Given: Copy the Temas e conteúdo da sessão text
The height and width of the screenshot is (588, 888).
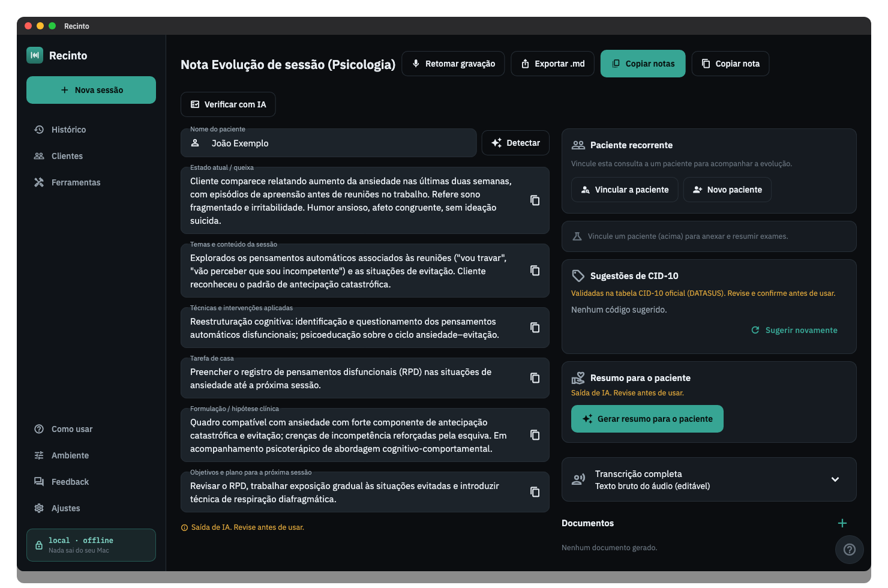Looking at the screenshot, I should [x=535, y=271].
